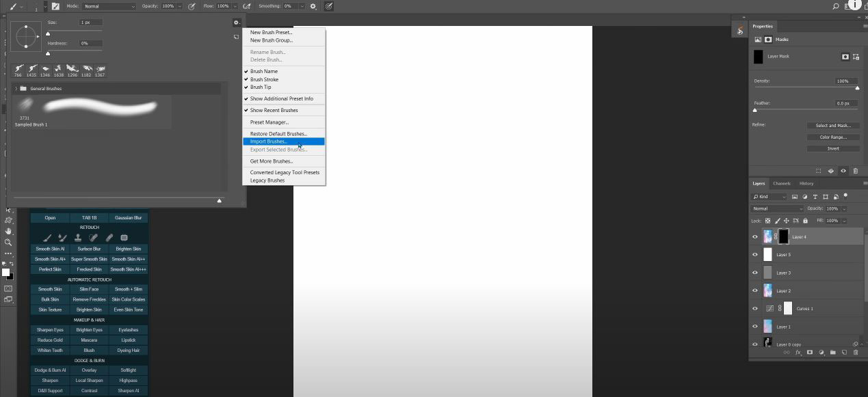Expand the General Brushes folder
Viewport: 868px width, 397px height.
coord(16,89)
